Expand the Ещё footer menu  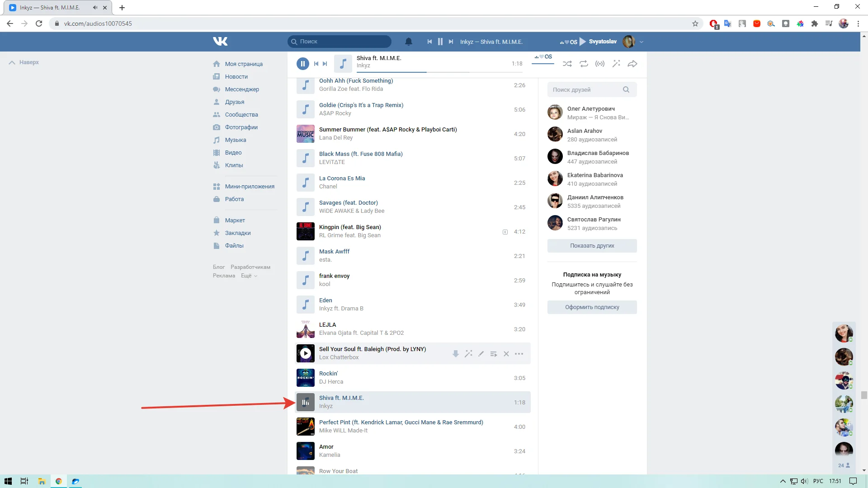click(x=249, y=276)
